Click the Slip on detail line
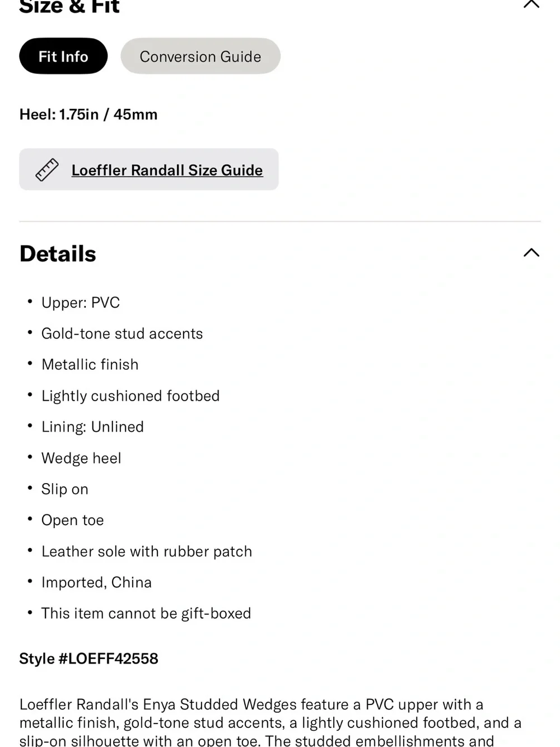Viewport: 560px width, 747px height. click(x=65, y=489)
